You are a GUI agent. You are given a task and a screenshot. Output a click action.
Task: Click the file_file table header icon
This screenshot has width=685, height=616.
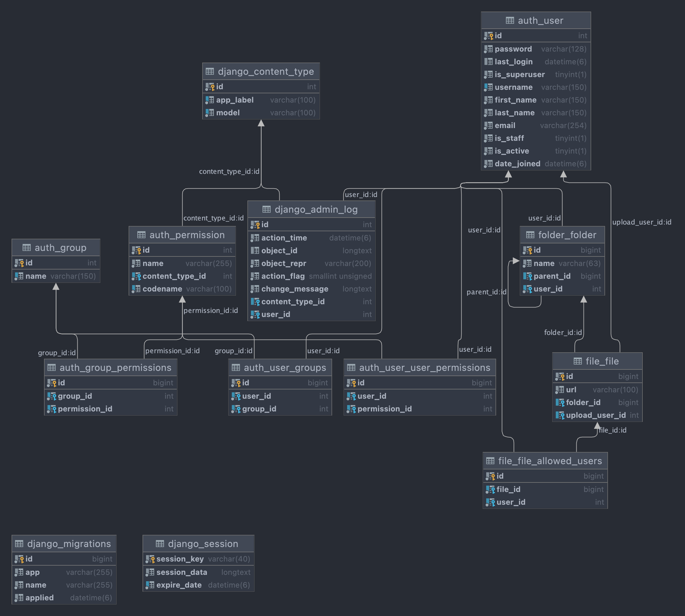[578, 362]
